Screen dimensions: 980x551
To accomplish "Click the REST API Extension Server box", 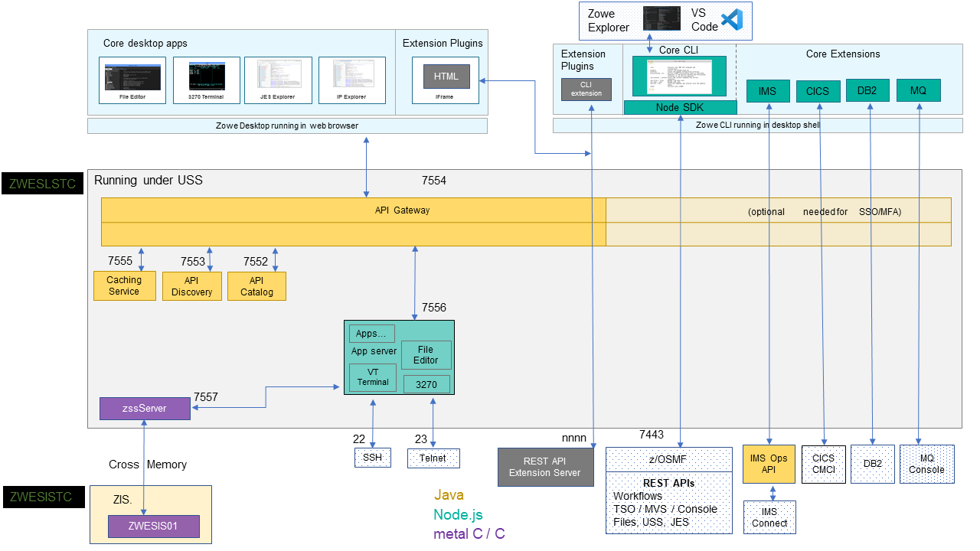I will [546, 467].
